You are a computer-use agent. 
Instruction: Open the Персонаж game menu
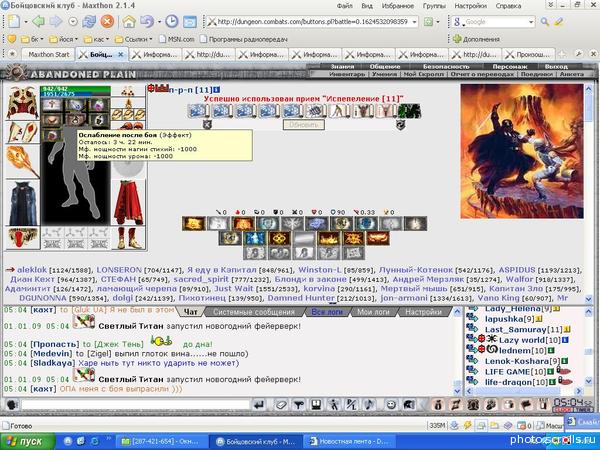coord(509,67)
